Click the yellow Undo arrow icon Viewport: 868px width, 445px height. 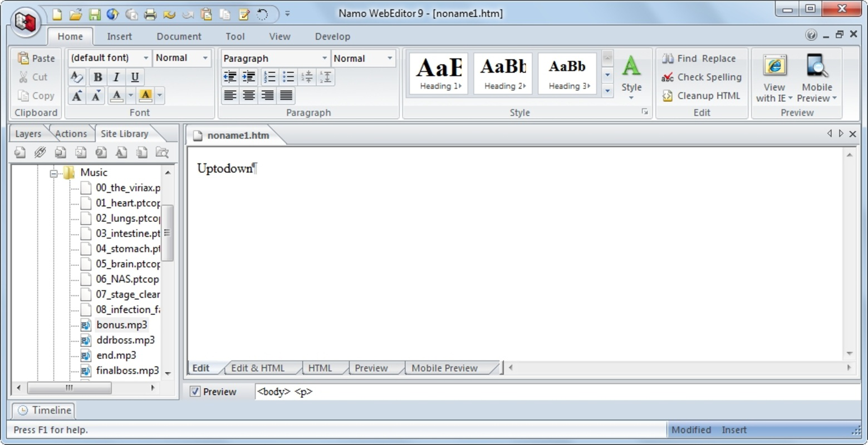[169, 14]
